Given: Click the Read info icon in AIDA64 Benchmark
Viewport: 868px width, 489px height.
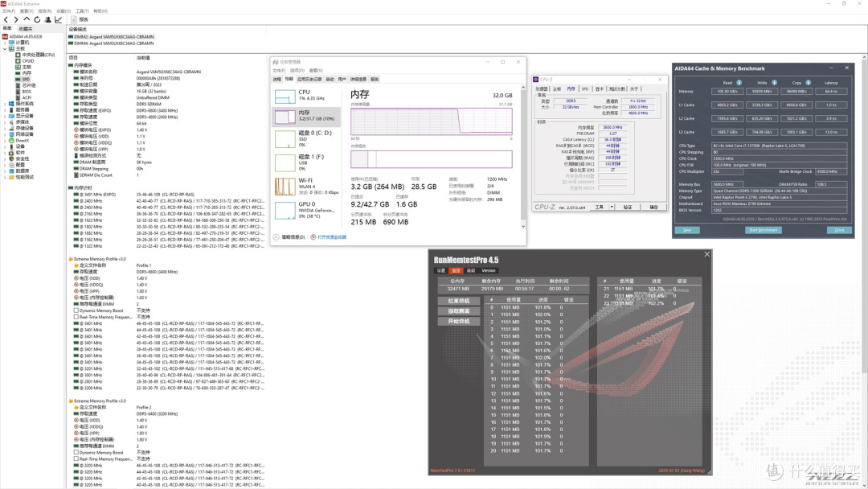Looking at the screenshot, I should 739,83.
